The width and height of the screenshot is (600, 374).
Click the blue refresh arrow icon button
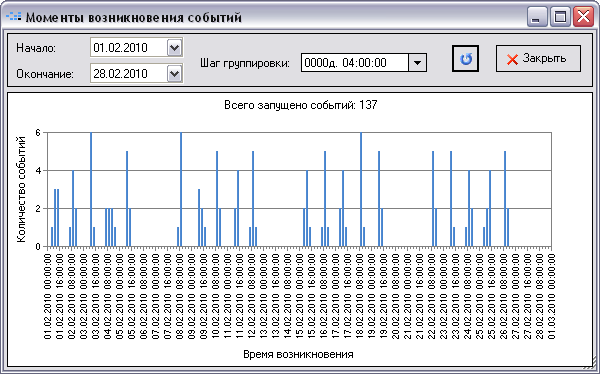click(465, 59)
